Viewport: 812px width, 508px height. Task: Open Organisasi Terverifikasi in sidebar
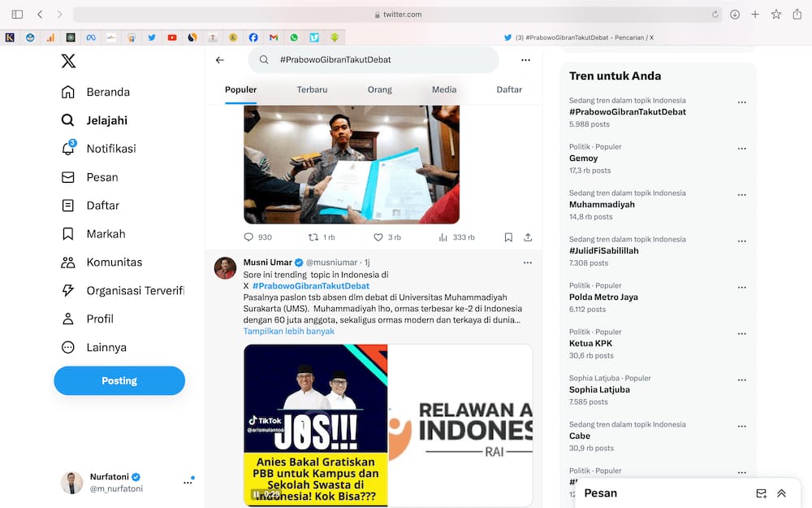pos(123,291)
